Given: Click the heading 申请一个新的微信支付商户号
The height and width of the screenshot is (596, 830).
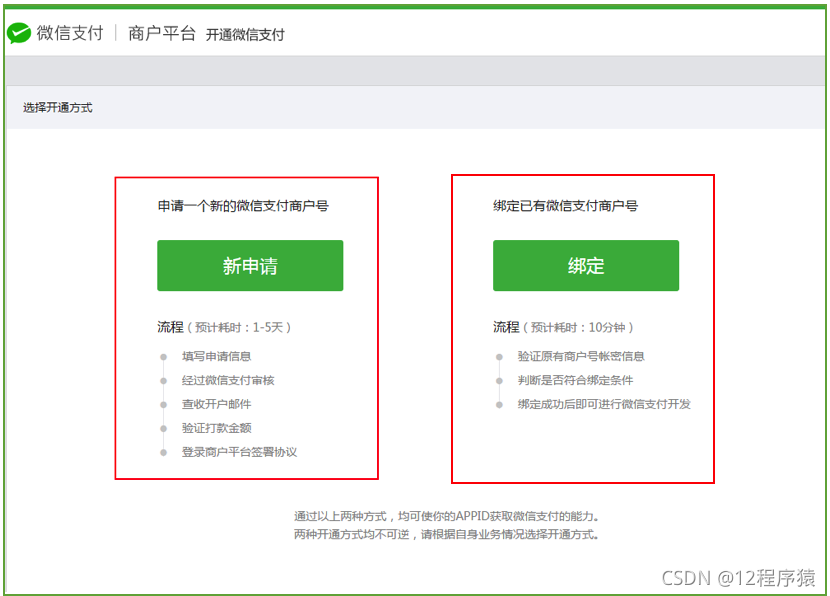Looking at the screenshot, I should 243,205.
